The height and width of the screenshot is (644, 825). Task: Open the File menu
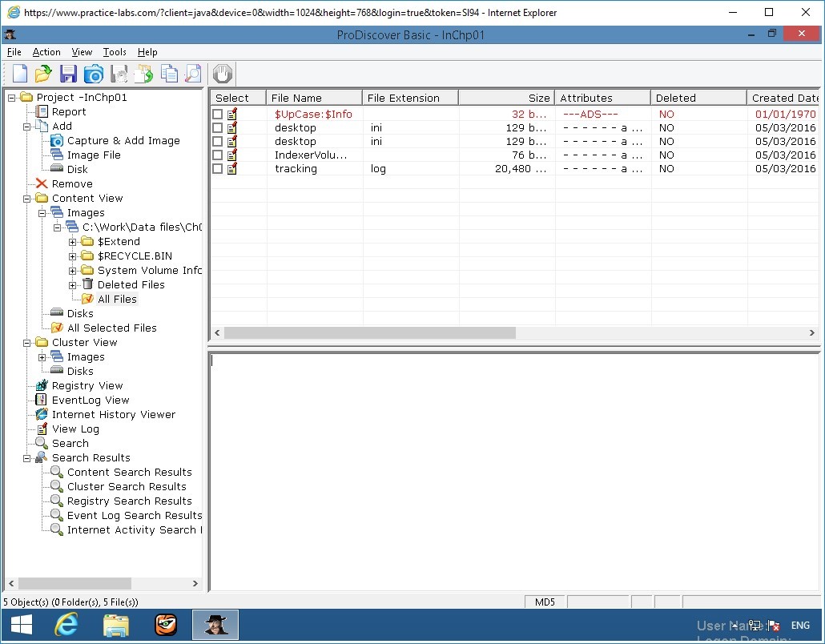pos(14,51)
